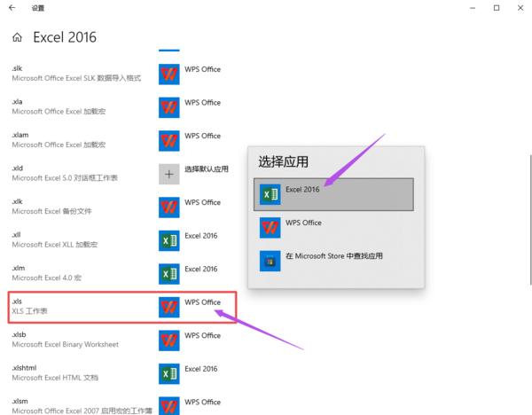Click WPS Office label for .slk
The width and height of the screenshot is (532, 415).
[x=202, y=69]
